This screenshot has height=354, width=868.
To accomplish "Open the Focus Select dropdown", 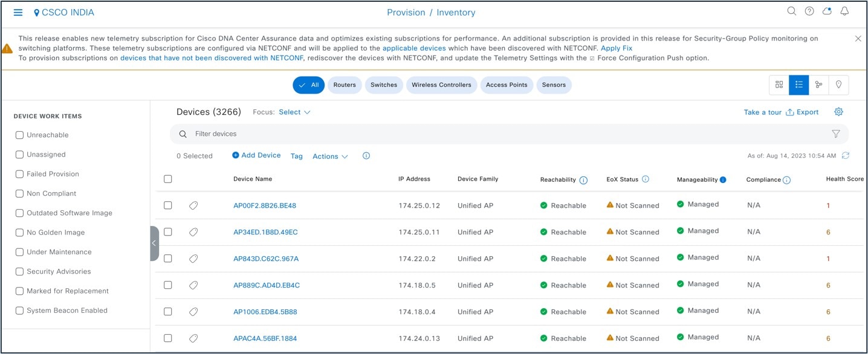I will point(294,112).
